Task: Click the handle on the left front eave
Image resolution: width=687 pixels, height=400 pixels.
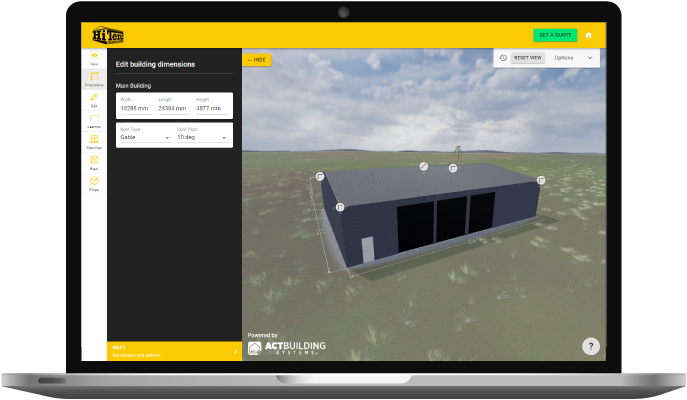Action: 340,207
